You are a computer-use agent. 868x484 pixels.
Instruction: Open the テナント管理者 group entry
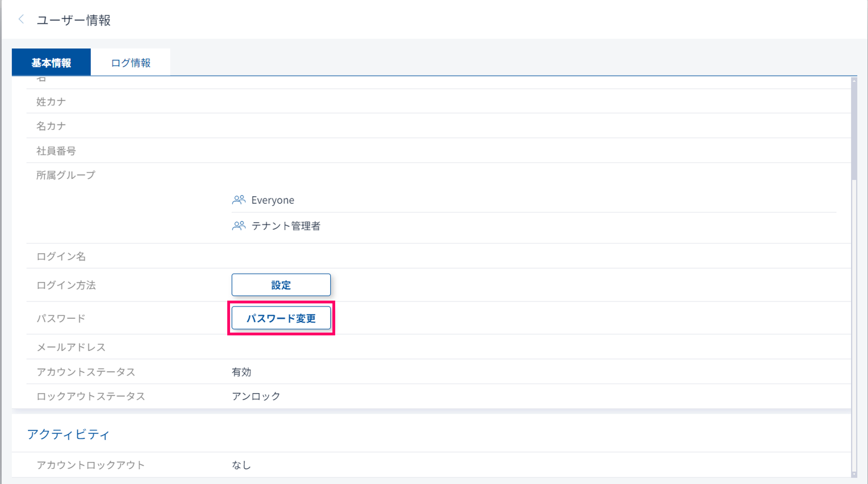286,225
